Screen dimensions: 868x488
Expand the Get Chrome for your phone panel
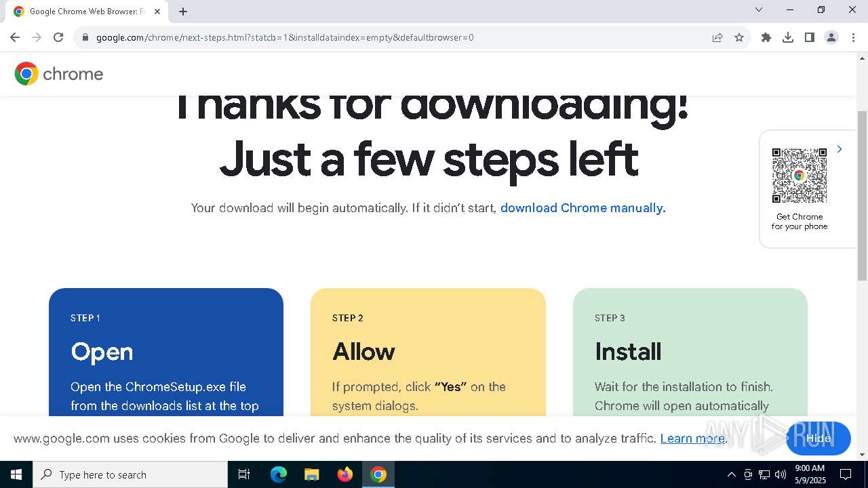click(840, 149)
